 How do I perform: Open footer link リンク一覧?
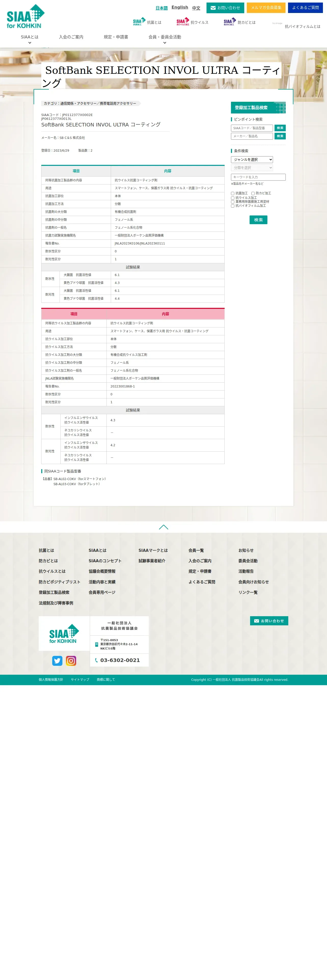click(248, 592)
